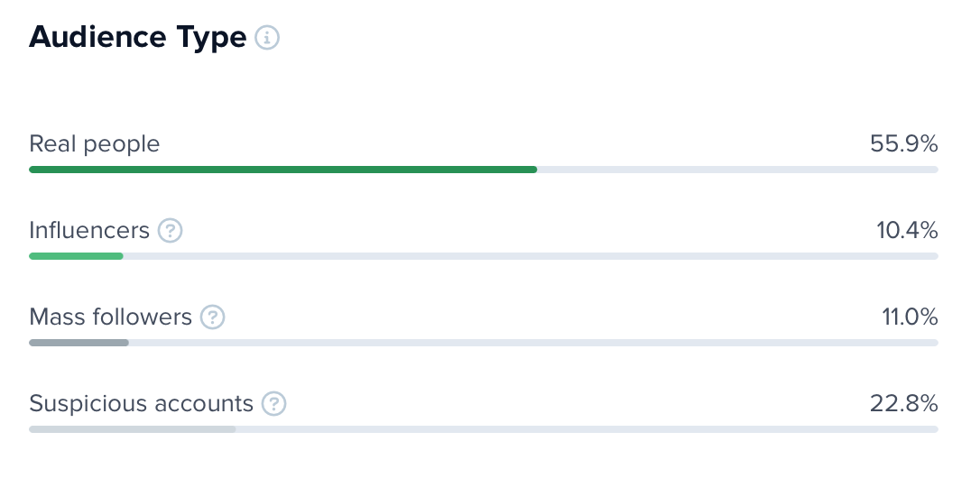Click the Suspicious accounts label
This screenshot has width=980, height=478.
click(142, 403)
